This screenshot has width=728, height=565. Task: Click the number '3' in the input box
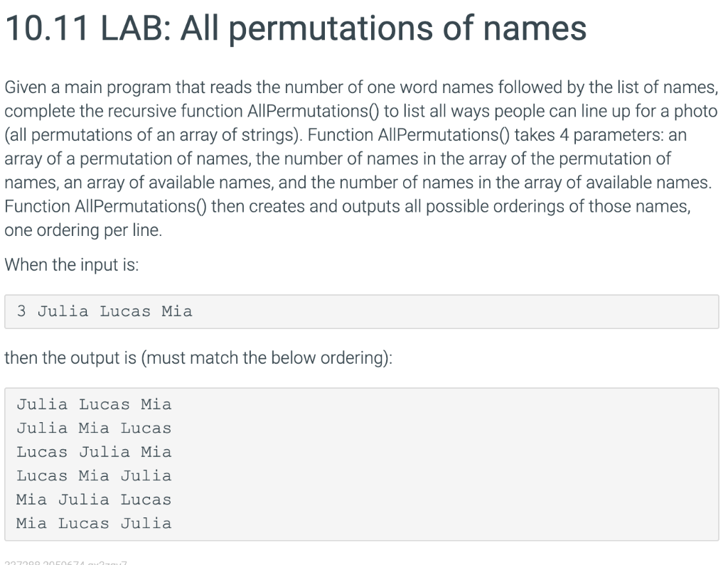[x=21, y=311]
